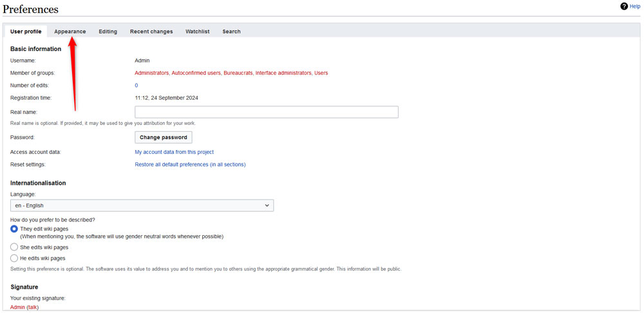Focus the Real name text field

click(x=267, y=112)
